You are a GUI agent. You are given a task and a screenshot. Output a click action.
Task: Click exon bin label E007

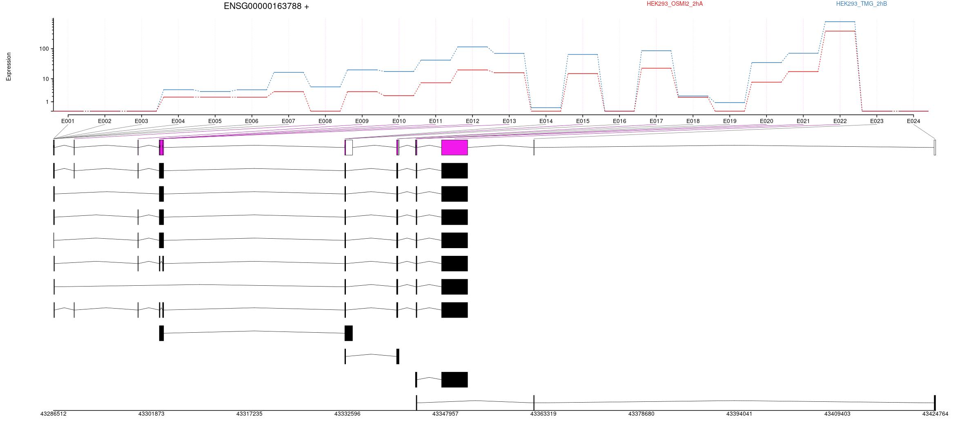click(288, 121)
